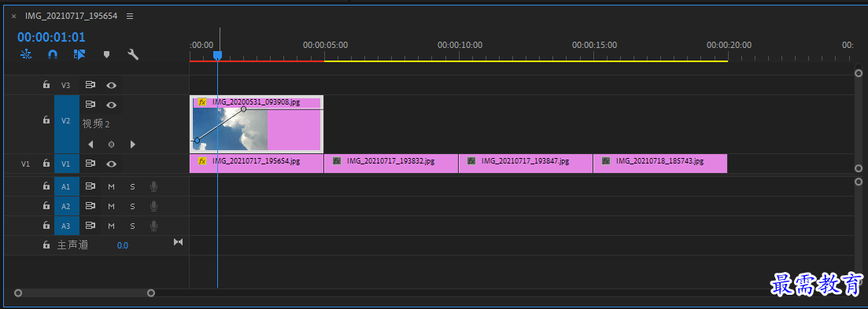Viewport: 868px width, 309px height.
Task: Toggle sync lock on V3
Action: (x=90, y=85)
